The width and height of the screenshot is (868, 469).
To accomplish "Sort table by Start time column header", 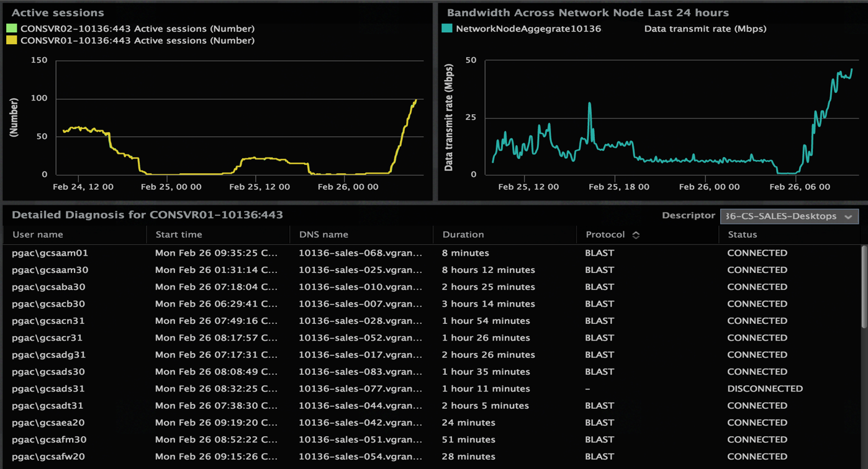I will [178, 235].
